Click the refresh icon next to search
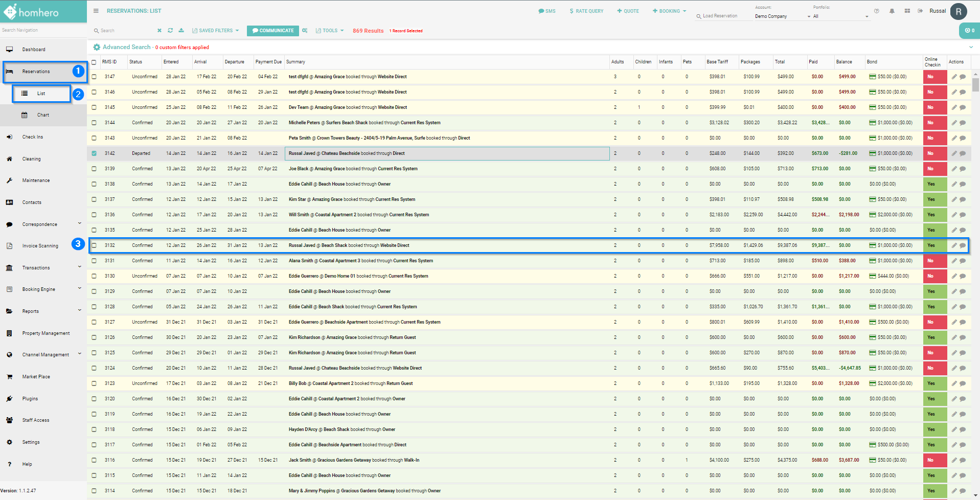Image resolution: width=980 pixels, height=500 pixels. pos(170,31)
